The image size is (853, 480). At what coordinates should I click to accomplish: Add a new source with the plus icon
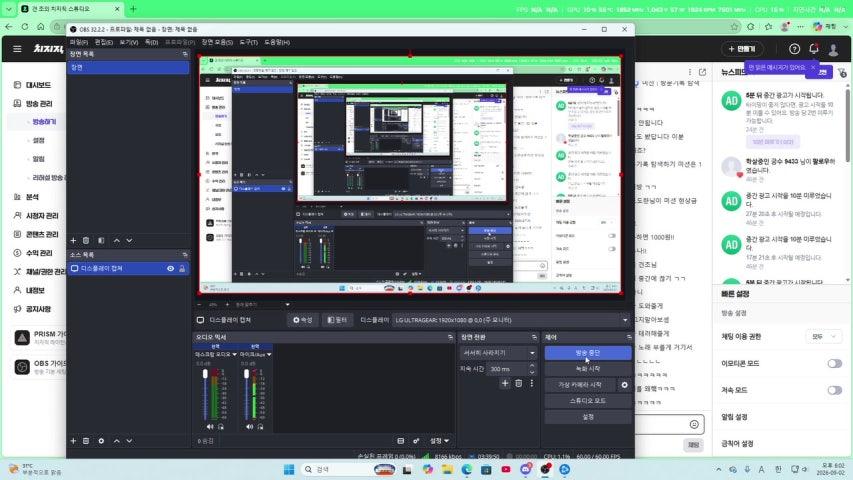73,441
